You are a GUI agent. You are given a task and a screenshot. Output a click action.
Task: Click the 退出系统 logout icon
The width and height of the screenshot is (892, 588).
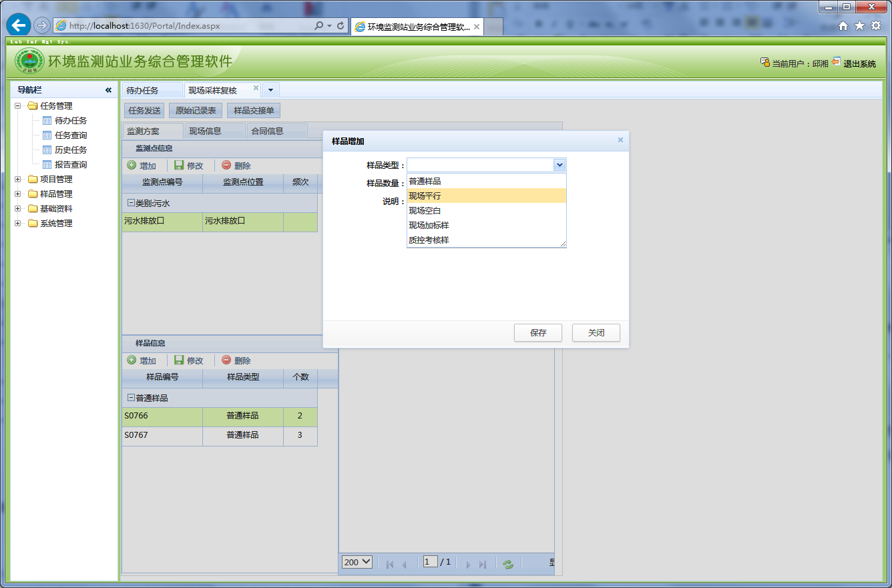pos(836,62)
